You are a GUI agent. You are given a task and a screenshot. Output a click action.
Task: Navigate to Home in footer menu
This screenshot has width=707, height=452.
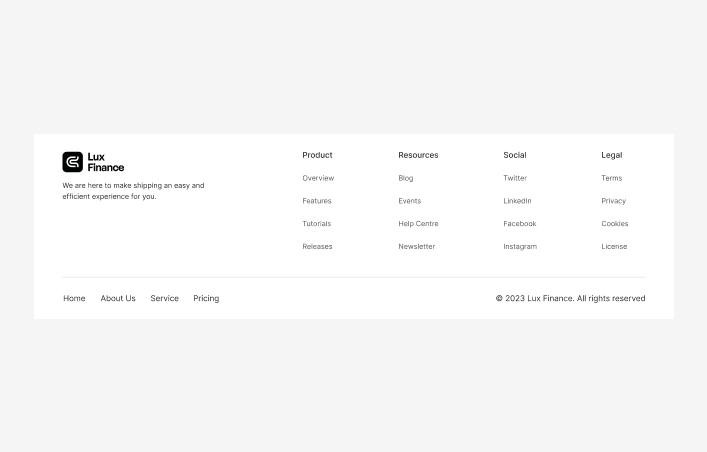(74, 299)
